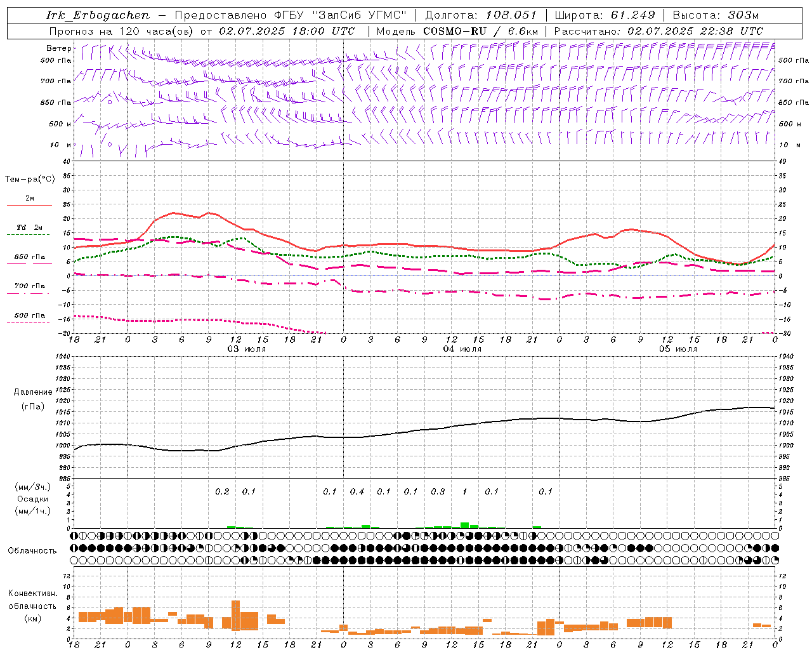Click the Облачность cloud cover label
The width and height of the screenshot is (812, 650).
coord(32,551)
